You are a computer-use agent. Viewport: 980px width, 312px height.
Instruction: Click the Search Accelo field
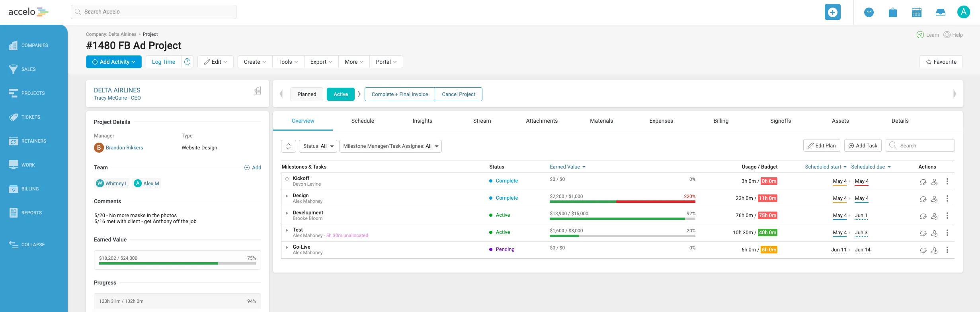click(x=154, y=12)
